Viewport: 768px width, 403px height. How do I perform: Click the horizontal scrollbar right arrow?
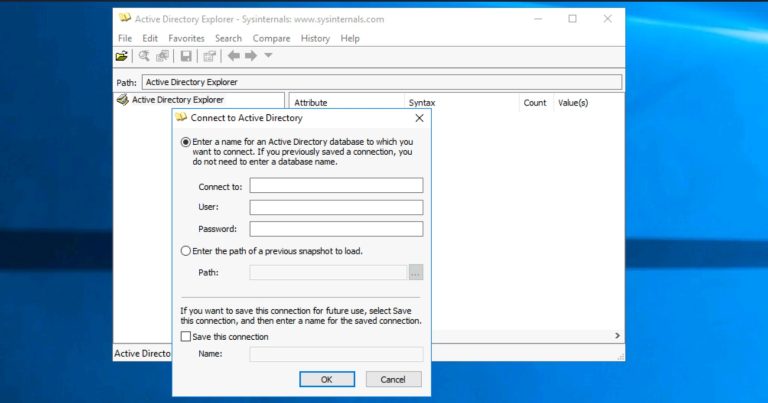point(617,336)
